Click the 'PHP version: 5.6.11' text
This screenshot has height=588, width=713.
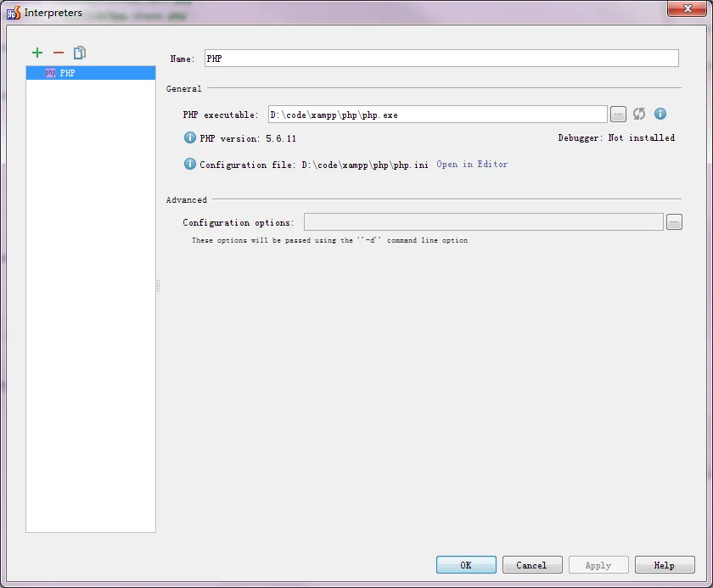(x=248, y=138)
